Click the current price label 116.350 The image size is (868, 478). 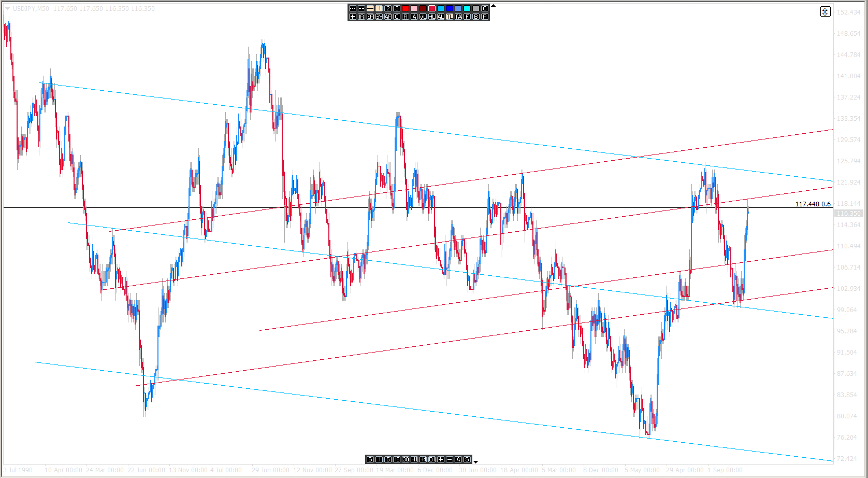click(x=848, y=213)
